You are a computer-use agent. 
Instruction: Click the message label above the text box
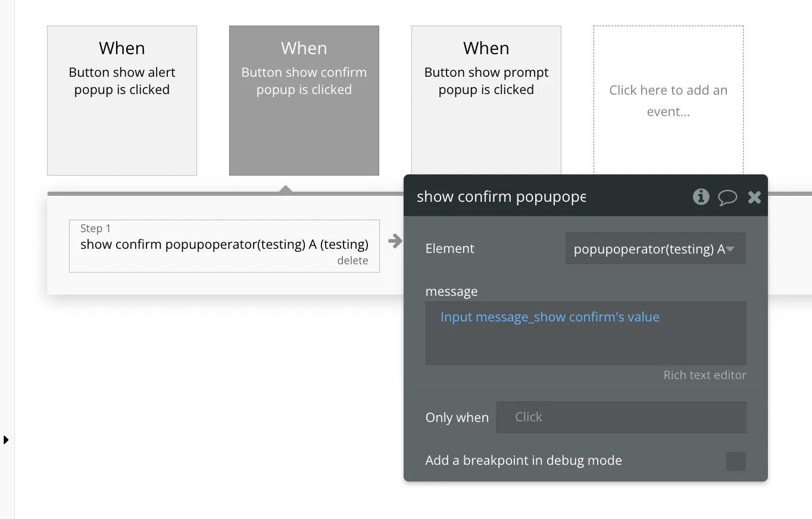(451, 292)
